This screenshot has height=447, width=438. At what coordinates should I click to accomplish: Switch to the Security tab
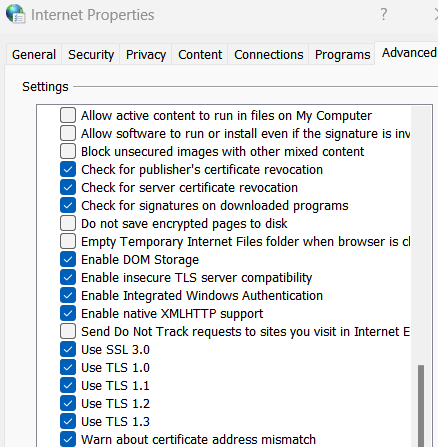tap(91, 55)
